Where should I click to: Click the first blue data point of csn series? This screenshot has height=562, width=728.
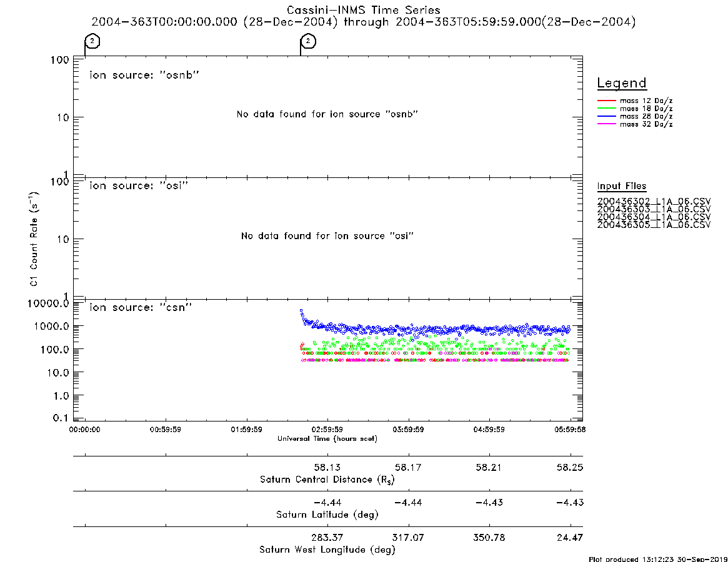pos(301,310)
